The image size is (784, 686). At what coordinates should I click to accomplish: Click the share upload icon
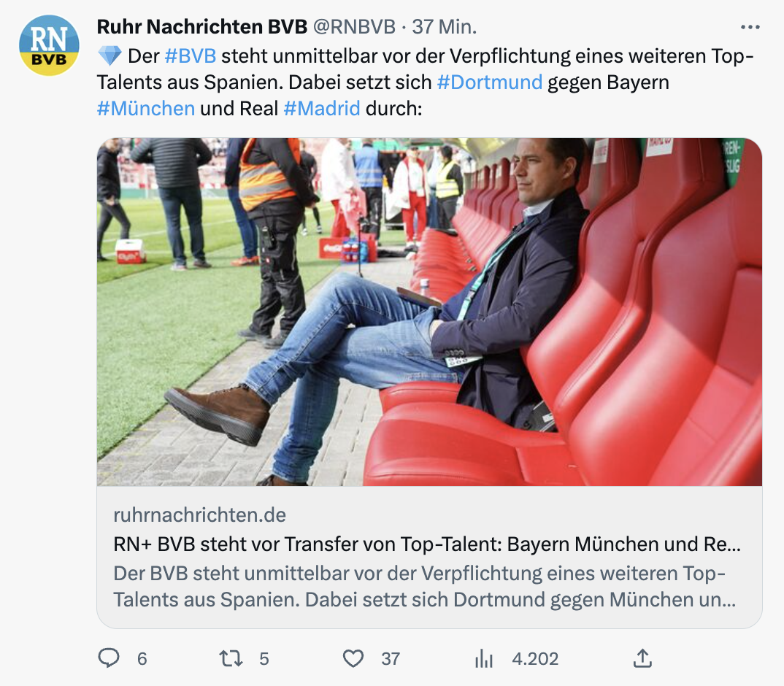pyautogui.click(x=642, y=658)
